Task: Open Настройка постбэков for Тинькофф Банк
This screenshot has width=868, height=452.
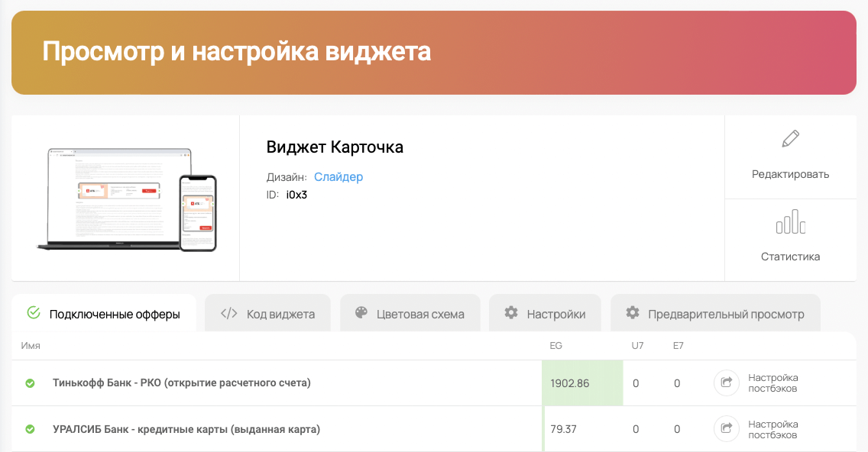Action: tap(772, 383)
